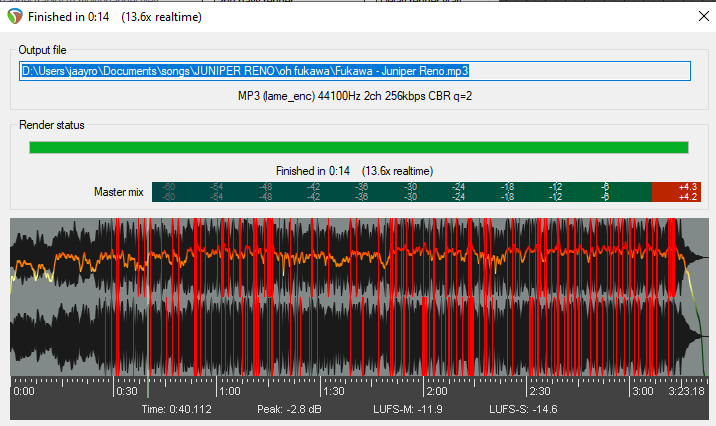Click the 3:00 timeline marker

point(642,392)
